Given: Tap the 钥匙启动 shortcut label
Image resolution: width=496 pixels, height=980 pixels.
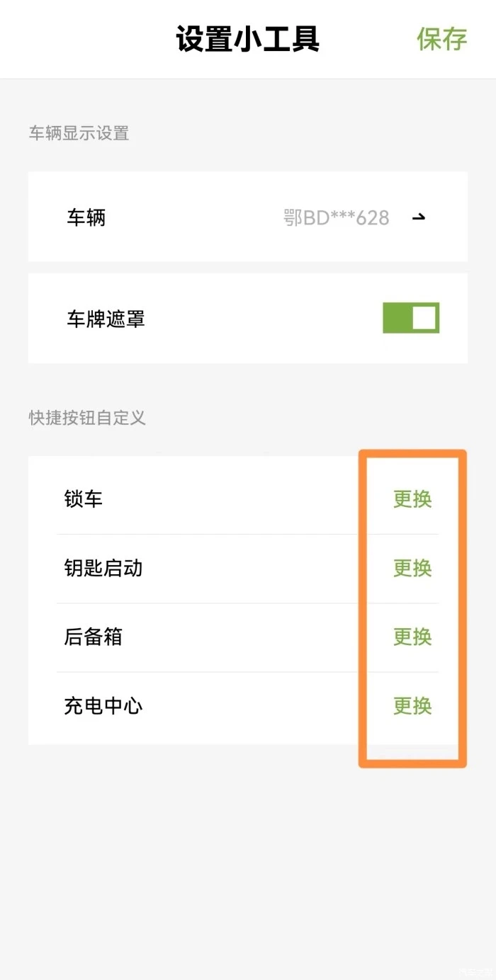Looking at the screenshot, I should point(103,568).
